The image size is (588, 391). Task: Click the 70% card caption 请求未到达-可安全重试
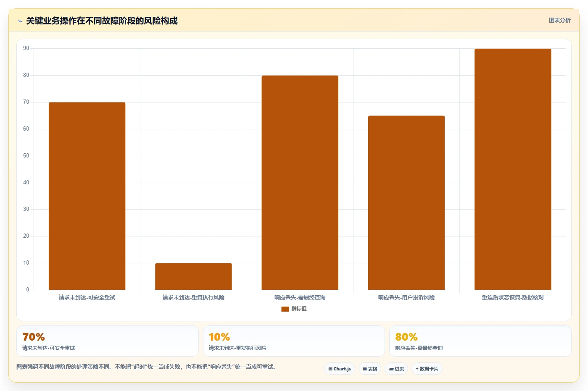click(x=49, y=348)
